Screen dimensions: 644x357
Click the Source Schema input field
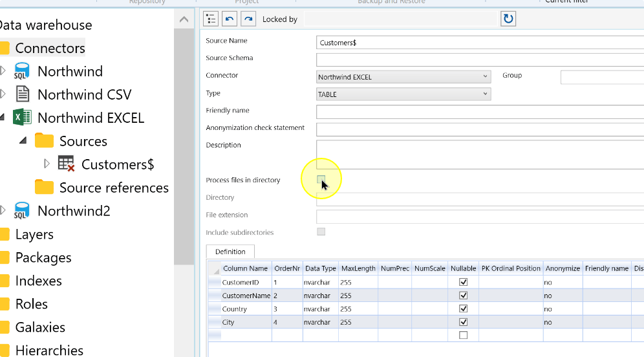(x=480, y=59)
